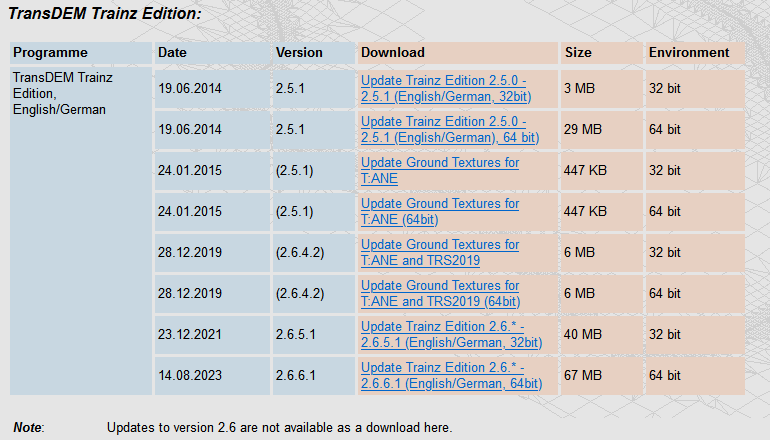Click the Download column header
Image resolution: width=770 pixels, height=440 pixels.
tap(458, 53)
